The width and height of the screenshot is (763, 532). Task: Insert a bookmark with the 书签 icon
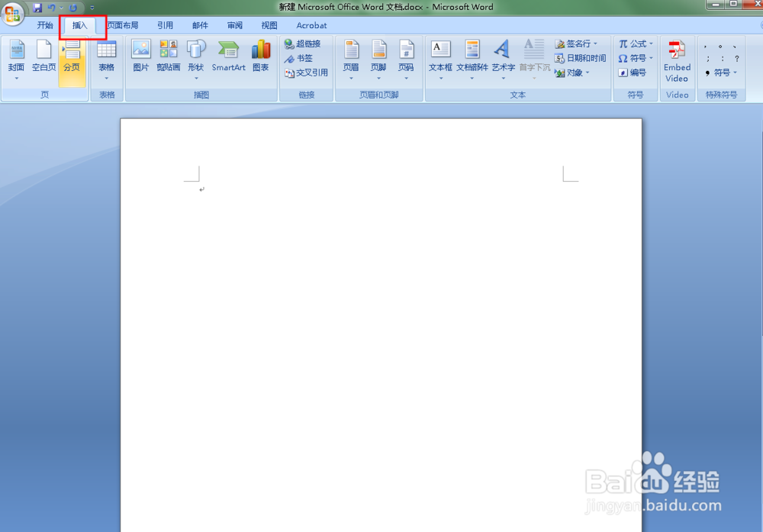pyautogui.click(x=301, y=58)
